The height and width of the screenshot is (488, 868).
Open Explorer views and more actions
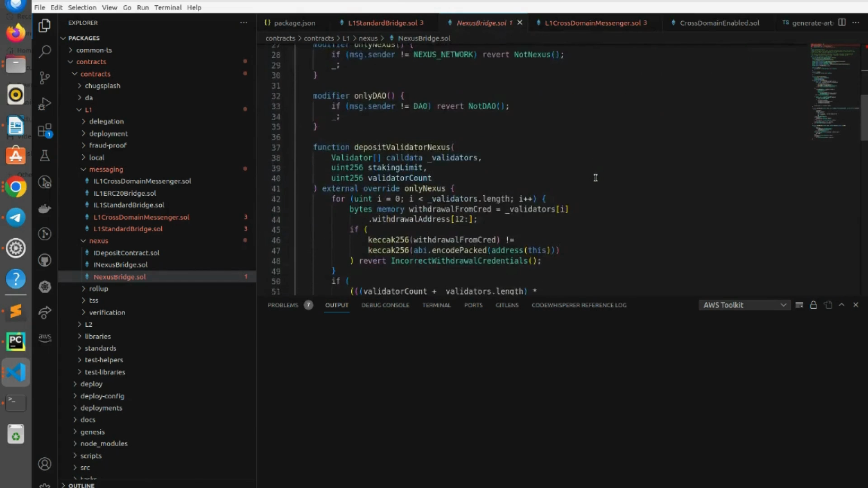click(244, 23)
